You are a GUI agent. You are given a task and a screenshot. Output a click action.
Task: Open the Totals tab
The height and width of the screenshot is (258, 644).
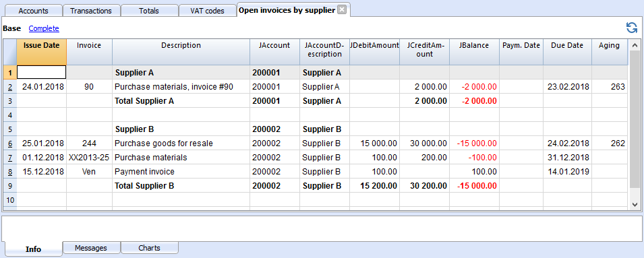pyautogui.click(x=150, y=11)
